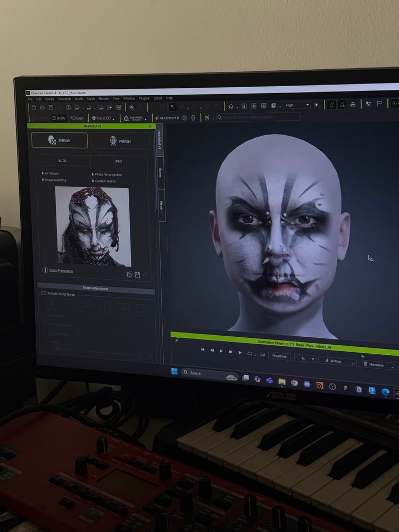Viewport: 399px width, 532px height.
Task: Click the Headshot 2 plugin button
Action: [x=167, y=118]
